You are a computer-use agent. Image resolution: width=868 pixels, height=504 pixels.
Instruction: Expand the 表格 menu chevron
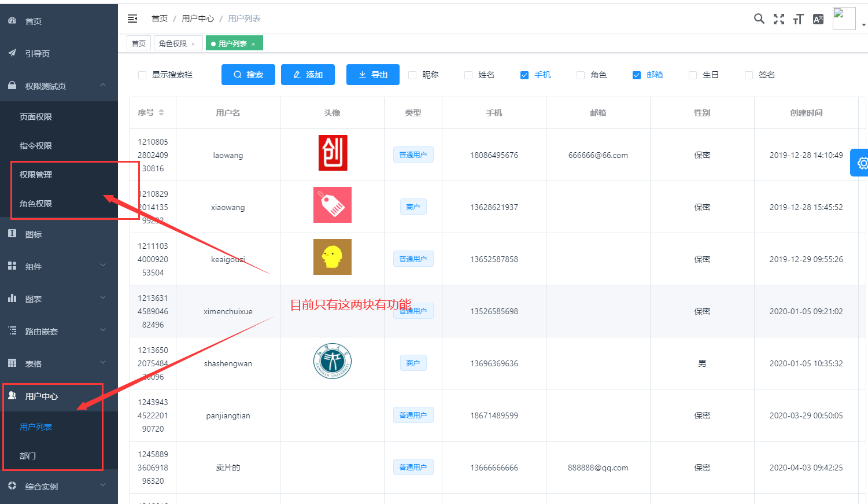[x=103, y=362]
